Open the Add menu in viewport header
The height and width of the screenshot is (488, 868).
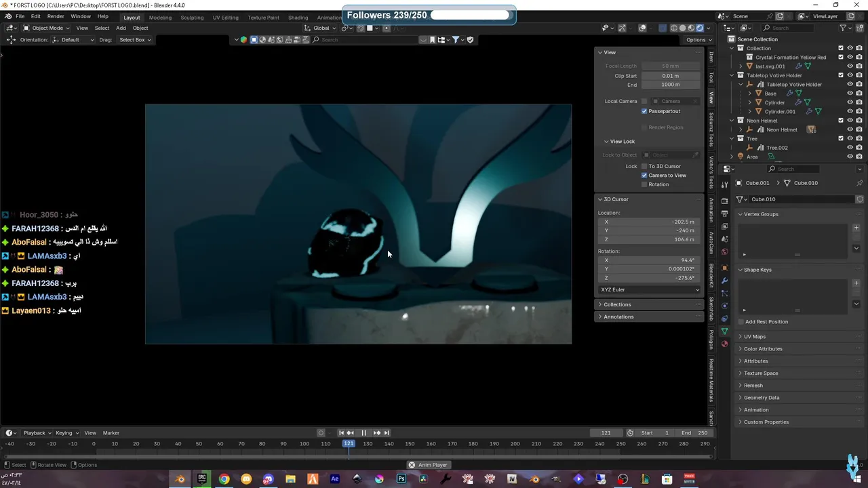(x=121, y=28)
